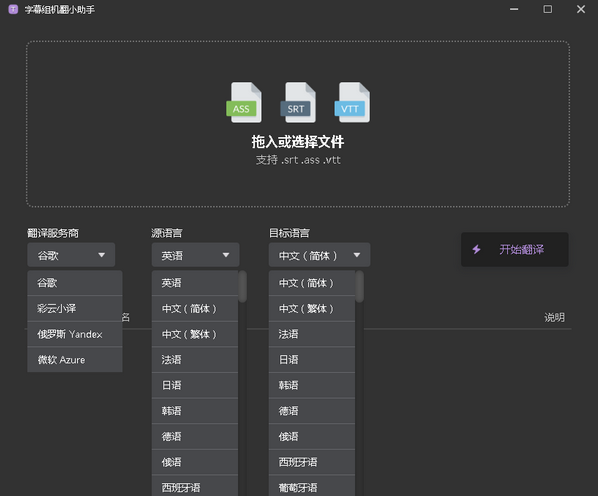The width and height of the screenshot is (599, 496).
Task: Choose 俄罗斯 Yandex as translation provider
Action: (75, 334)
